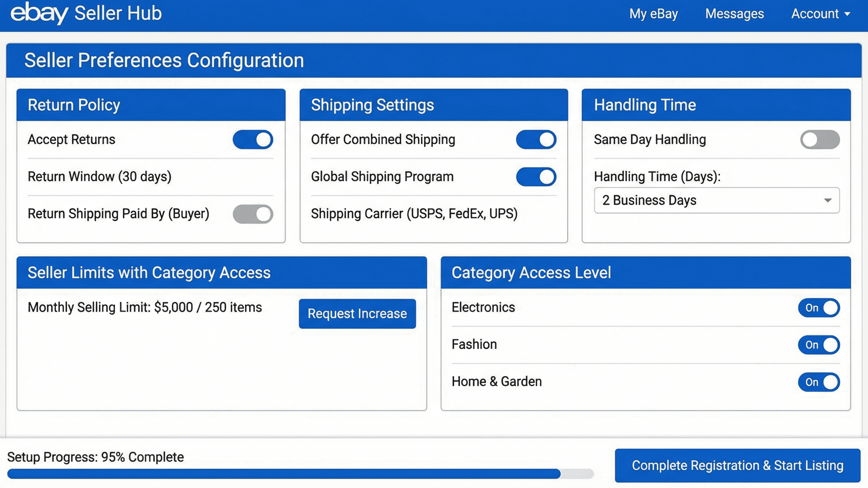
Task: Select Shipping Carrier (USPS, FedEx, UPS) row
Action: (x=414, y=214)
